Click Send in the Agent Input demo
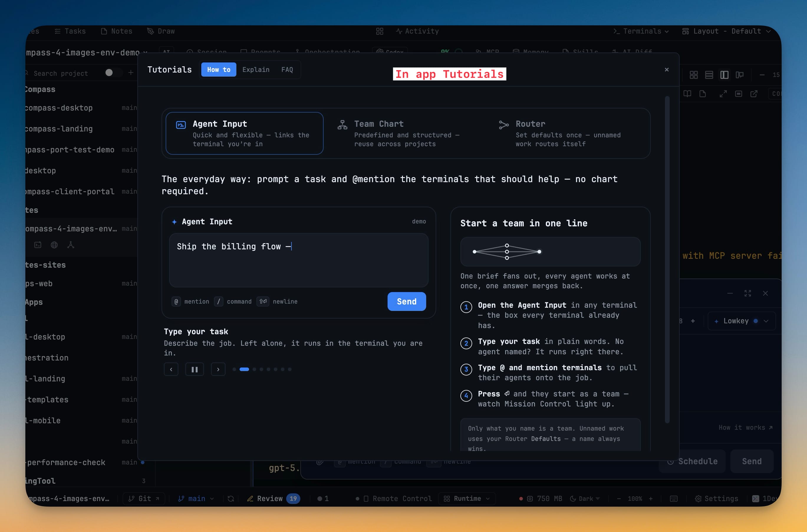Screen dimensions: 807x532 point(407,302)
